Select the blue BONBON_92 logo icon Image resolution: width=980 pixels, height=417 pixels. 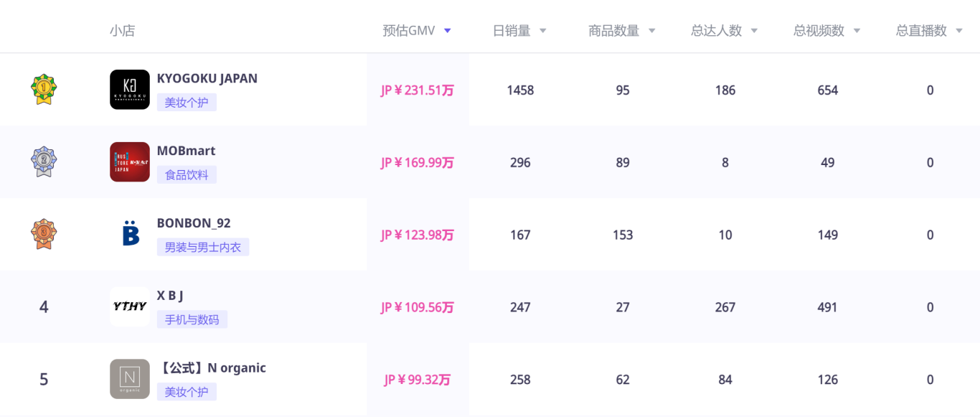[129, 234]
